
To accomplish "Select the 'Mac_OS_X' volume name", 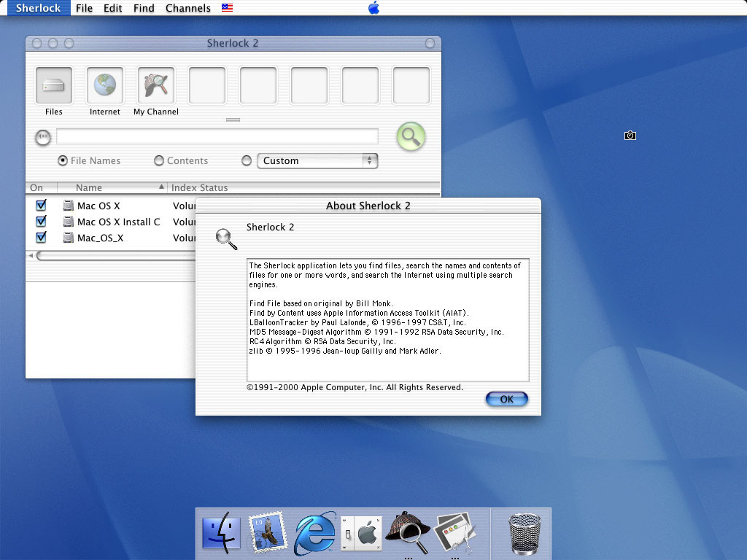I will (101, 238).
